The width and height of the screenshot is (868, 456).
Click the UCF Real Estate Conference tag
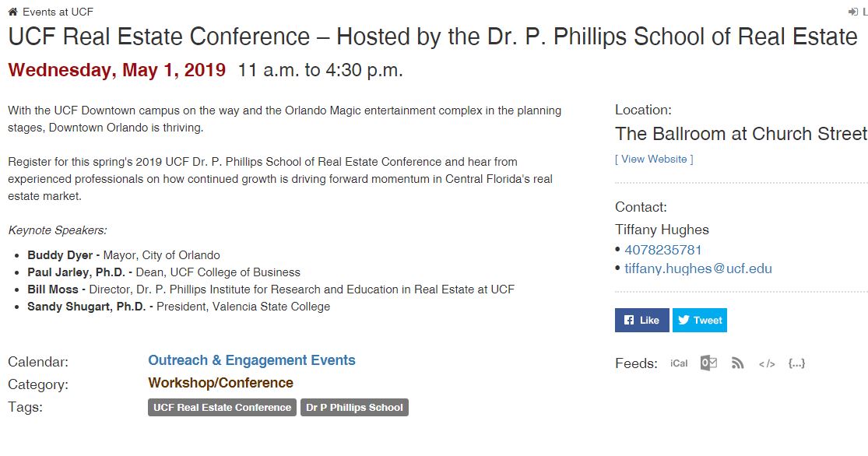pyautogui.click(x=222, y=407)
